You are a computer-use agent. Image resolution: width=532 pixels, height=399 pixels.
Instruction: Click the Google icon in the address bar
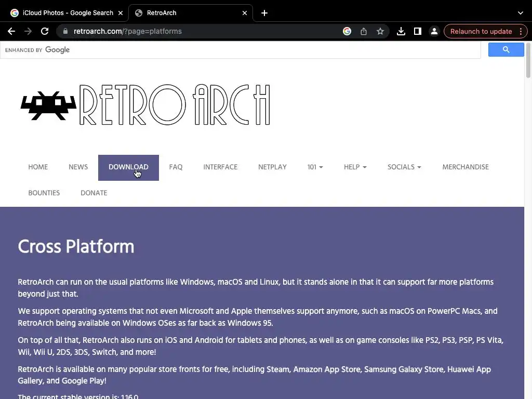(347, 31)
